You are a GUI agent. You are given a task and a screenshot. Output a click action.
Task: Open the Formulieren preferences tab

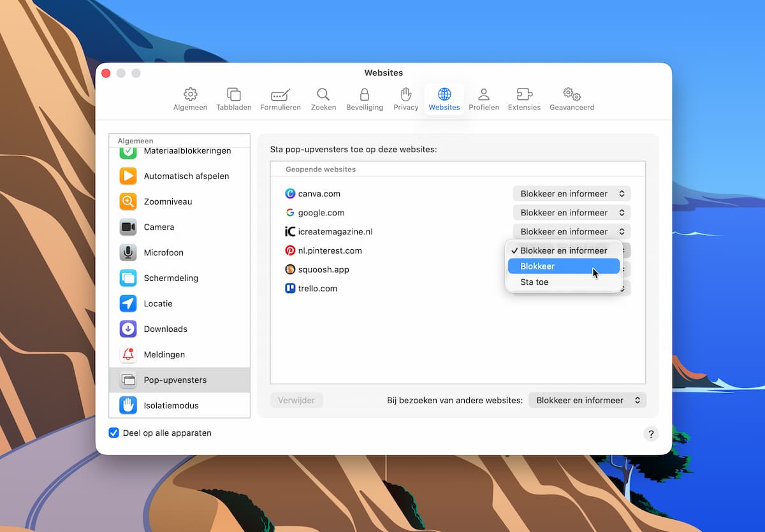[x=280, y=99]
